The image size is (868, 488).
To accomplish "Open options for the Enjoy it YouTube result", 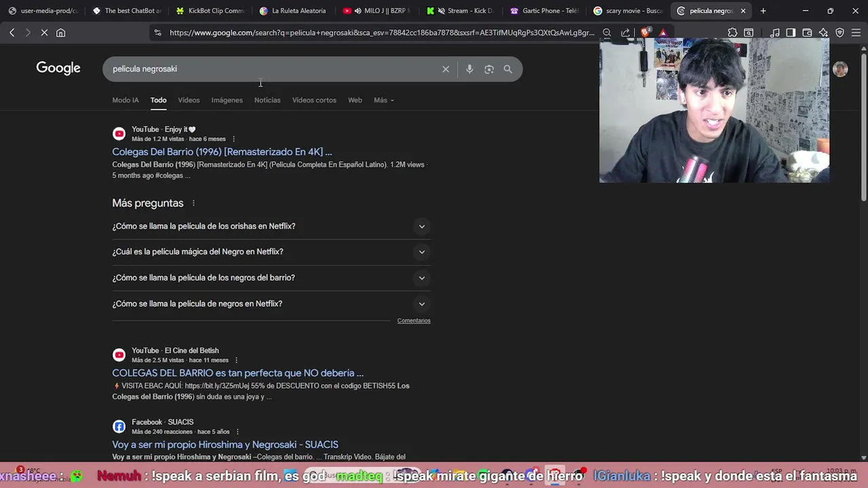I will click(234, 139).
